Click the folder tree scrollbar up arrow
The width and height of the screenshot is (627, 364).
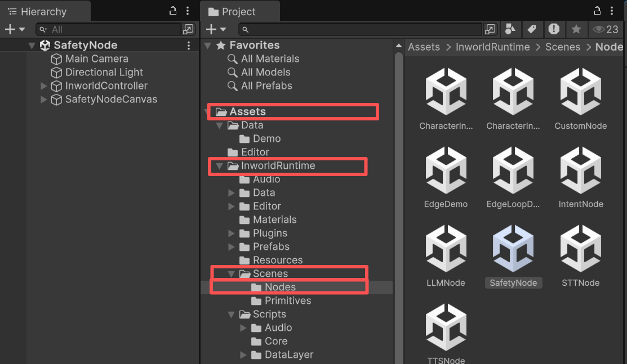[x=399, y=46]
